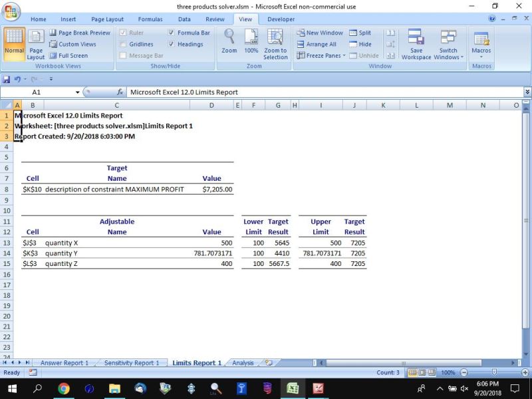The height and width of the screenshot is (399, 532).
Task: Split the worksheet window
Action: click(x=360, y=33)
